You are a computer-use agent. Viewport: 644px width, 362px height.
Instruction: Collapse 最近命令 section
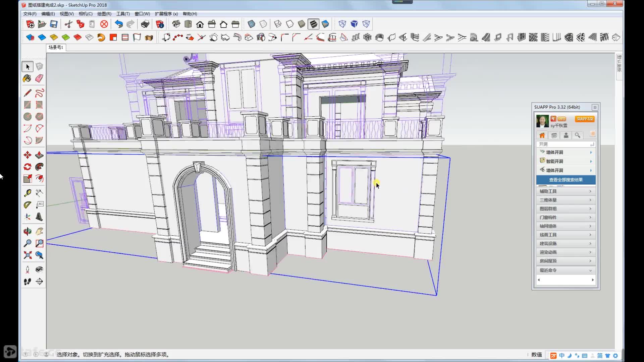coord(566,270)
